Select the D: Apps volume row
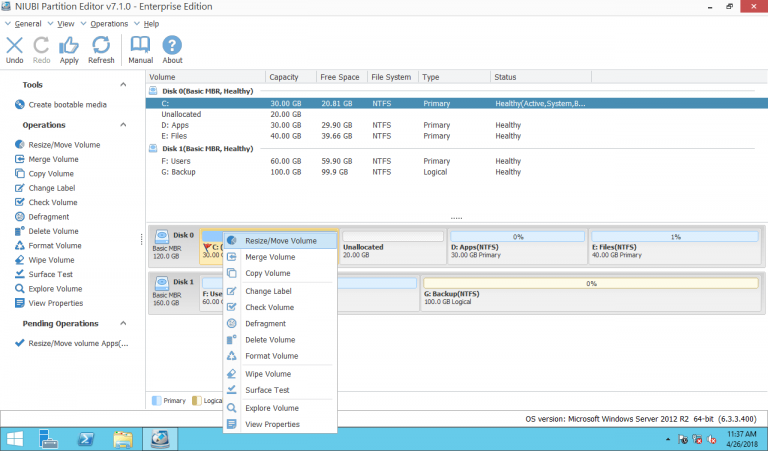768x451 pixels. (x=456, y=125)
